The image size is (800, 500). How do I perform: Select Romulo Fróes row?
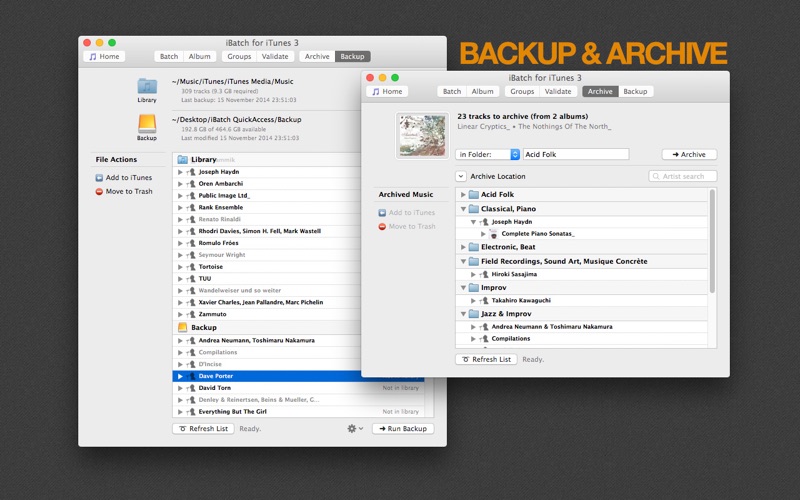266,243
